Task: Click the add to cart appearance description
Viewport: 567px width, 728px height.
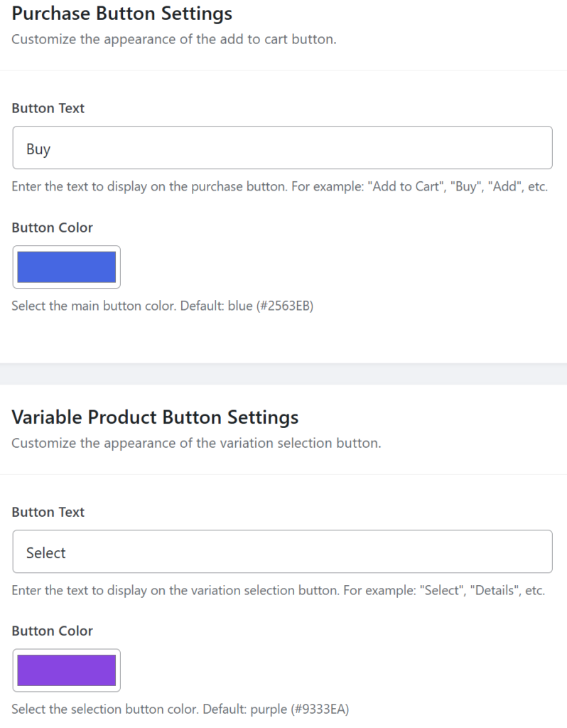Action: (174, 39)
